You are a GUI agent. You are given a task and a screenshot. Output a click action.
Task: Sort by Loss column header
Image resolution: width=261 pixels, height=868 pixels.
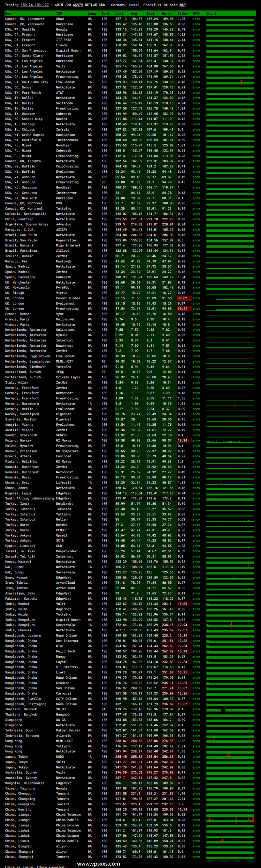(92, 14)
